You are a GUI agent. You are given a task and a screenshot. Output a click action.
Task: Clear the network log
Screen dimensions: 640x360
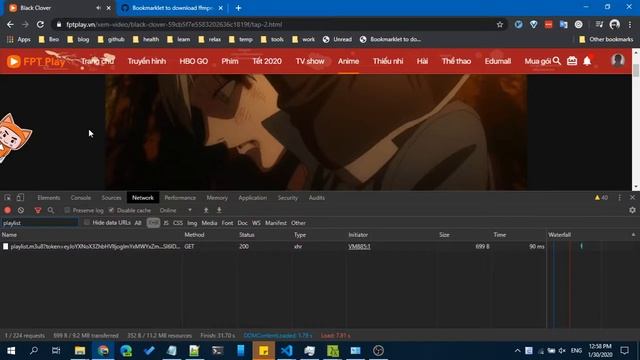[x=21, y=210]
